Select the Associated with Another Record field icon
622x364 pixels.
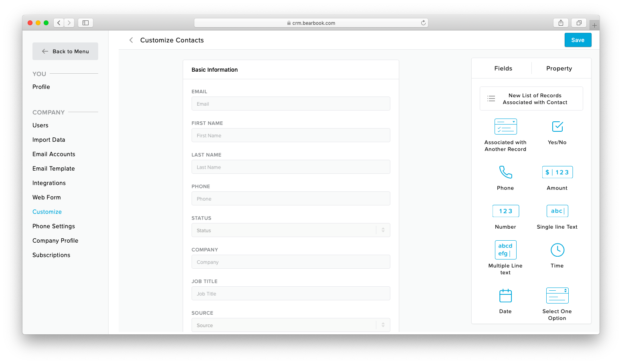[x=505, y=127]
